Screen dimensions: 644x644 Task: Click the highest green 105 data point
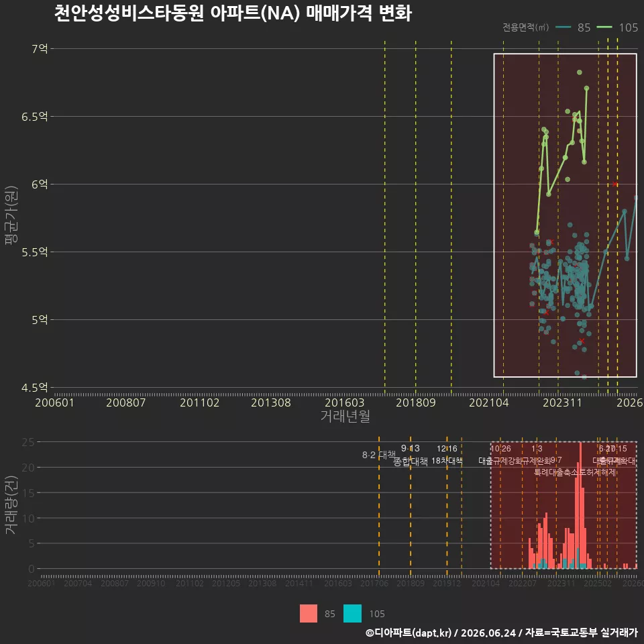pyautogui.click(x=580, y=72)
